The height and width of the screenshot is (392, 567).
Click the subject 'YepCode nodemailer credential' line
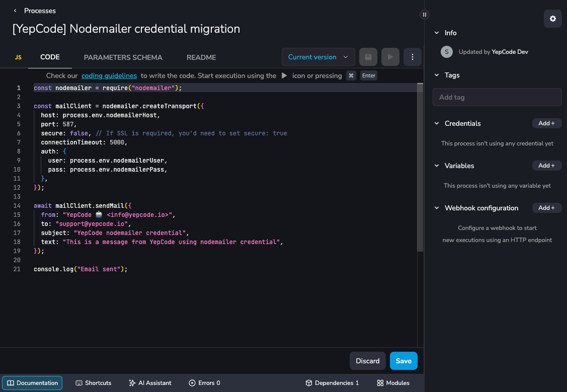tap(115, 233)
